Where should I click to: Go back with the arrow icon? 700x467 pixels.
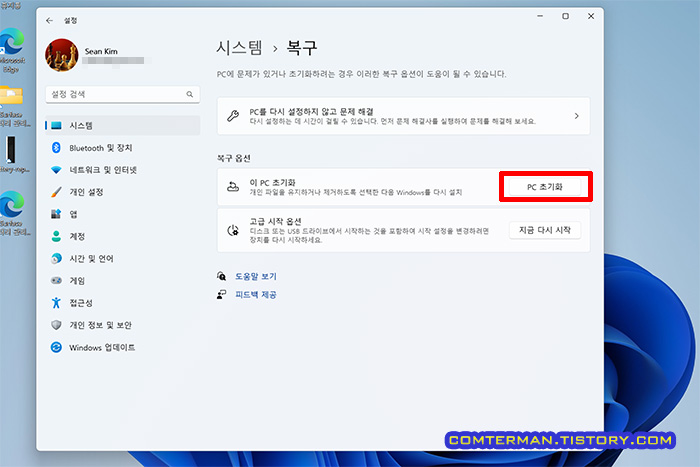tap(49, 21)
